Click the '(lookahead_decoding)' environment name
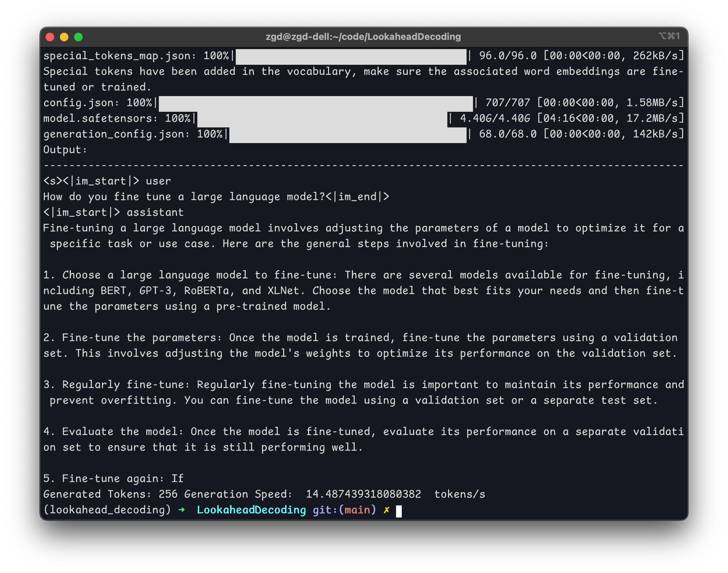The width and height of the screenshot is (728, 573). tap(107, 510)
